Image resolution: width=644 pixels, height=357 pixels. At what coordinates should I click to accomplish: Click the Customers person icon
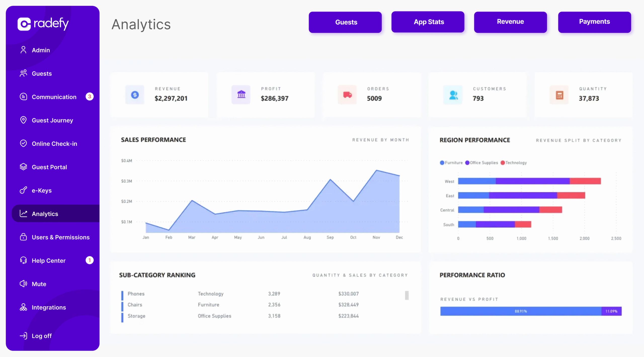pos(453,95)
